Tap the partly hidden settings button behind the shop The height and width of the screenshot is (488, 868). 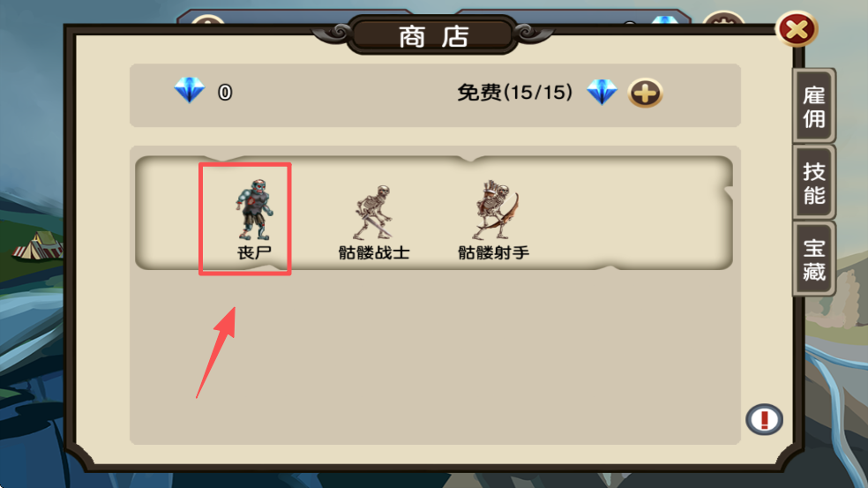723,19
